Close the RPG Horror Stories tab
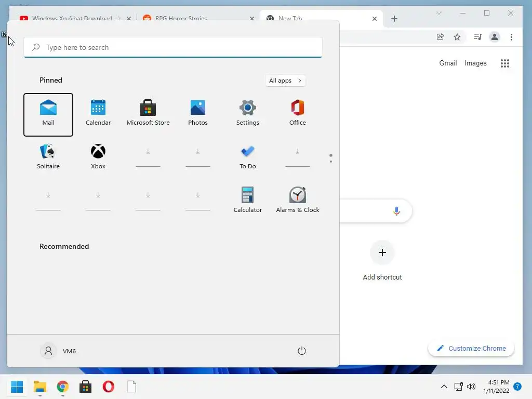The height and width of the screenshot is (399, 532). pyautogui.click(x=252, y=19)
